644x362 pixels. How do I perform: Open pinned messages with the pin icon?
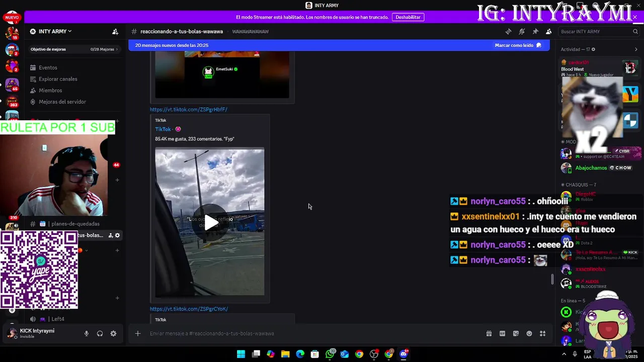[x=535, y=31]
